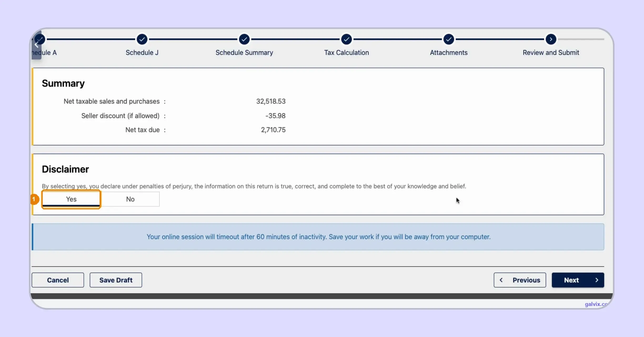Click the Review and Submit arrow step icon
The image size is (644, 337).
[x=551, y=39]
